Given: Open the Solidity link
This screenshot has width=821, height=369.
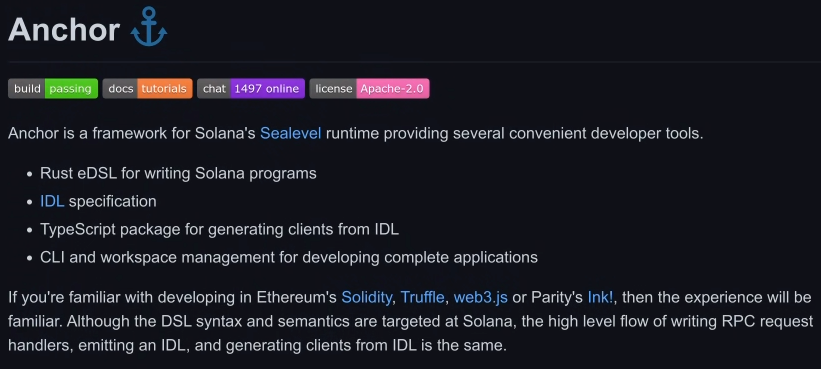Looking at the screenshot, I should pos(366,297).
